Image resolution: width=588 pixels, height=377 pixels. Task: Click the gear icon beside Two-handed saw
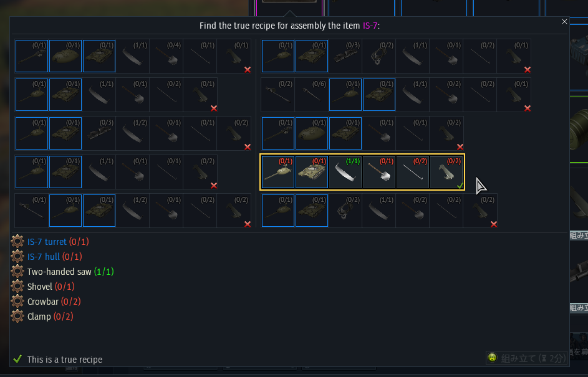point(17,271)
